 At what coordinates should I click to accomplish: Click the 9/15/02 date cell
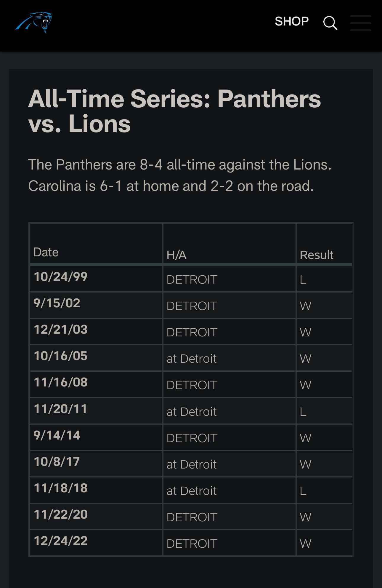(57, 303)
